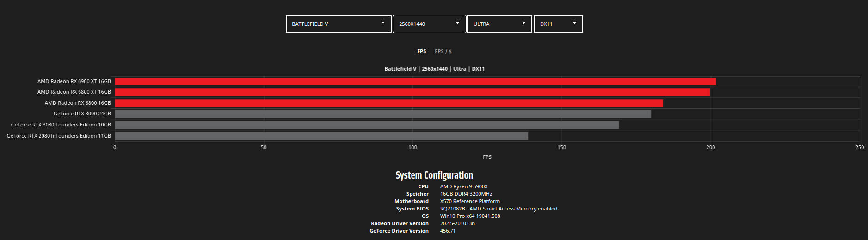Click the AMD Radeon RX 6800 XT bar
Screen dimensions: 868x240
click(412, 92)
